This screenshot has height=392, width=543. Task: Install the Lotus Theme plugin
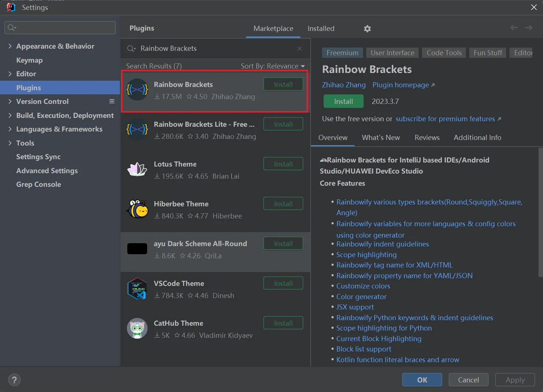point(283,164)
